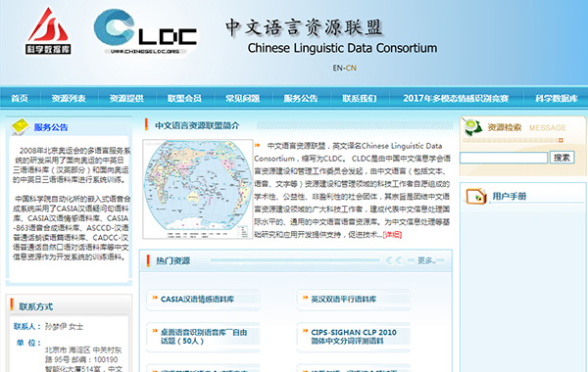Open the 科学数据库 menu item
588x372 pixels.
pyautogui.click(x=557, y=98)
